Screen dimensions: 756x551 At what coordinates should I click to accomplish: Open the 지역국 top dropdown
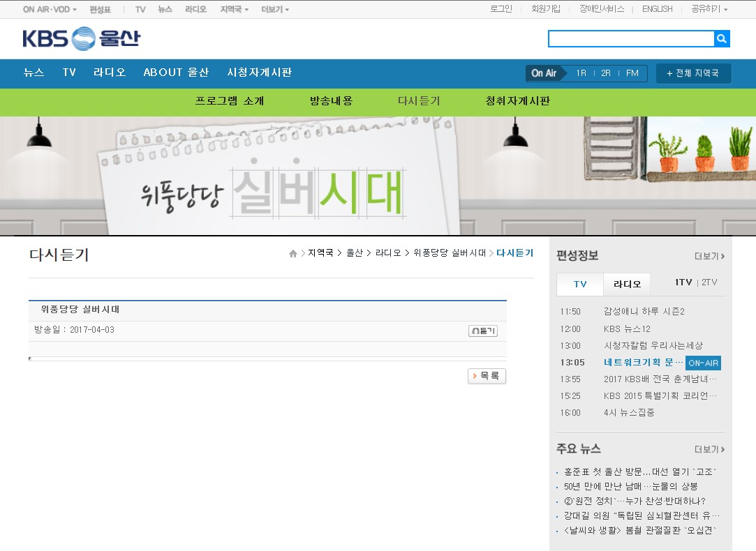click(235, 9)
